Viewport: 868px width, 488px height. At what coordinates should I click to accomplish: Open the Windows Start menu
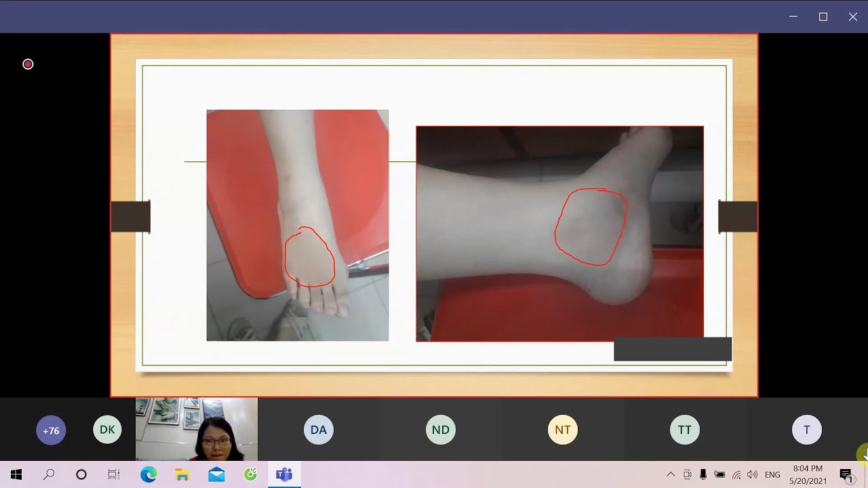pyautogui.click(x=16, y=474)
